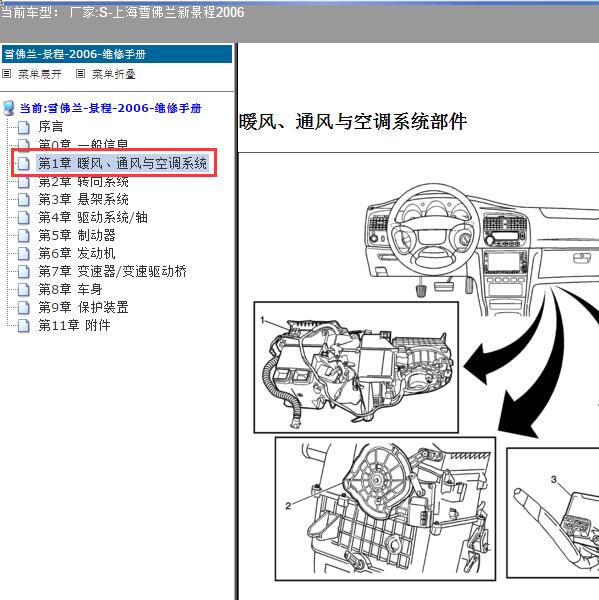Click the component diagram labeled 3
This screenshot has width=599, height=600.
click(553, 513)
